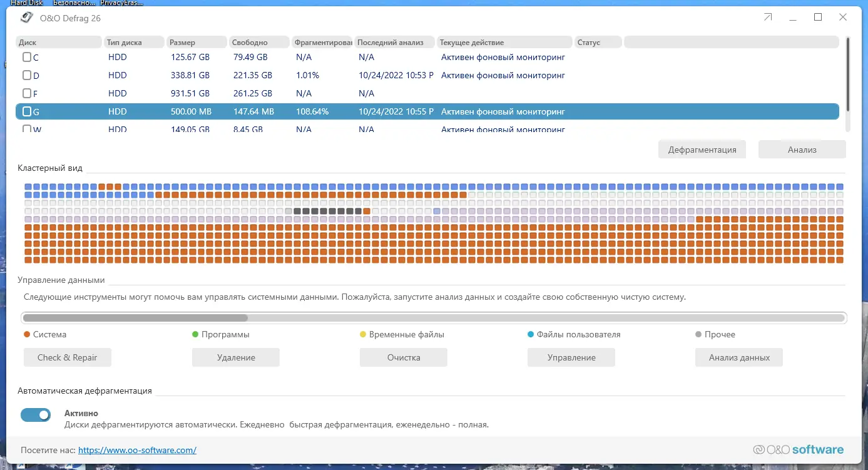Run Очистка for temporary files

tap(403, 357)
